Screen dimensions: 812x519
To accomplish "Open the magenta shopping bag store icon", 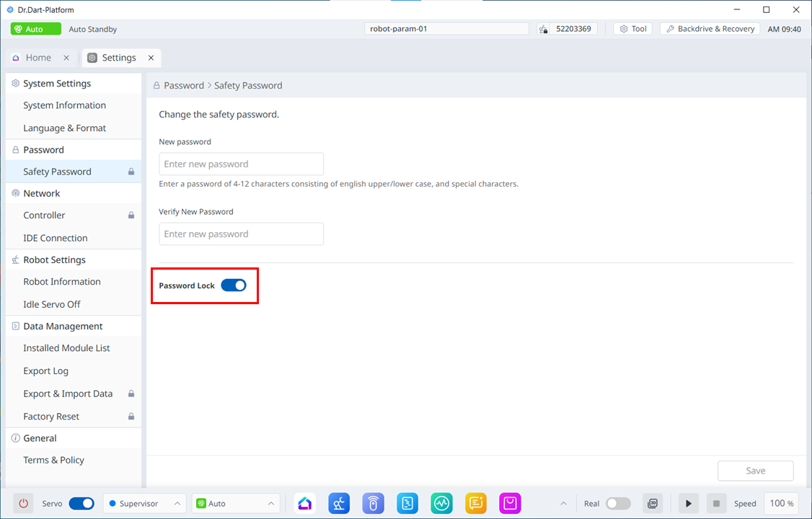I will tap(510, 503).
